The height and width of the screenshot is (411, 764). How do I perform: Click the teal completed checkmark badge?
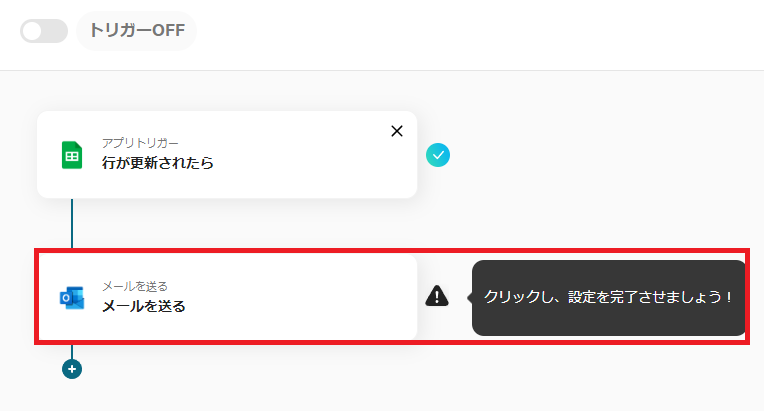click(x=438, y=155)
